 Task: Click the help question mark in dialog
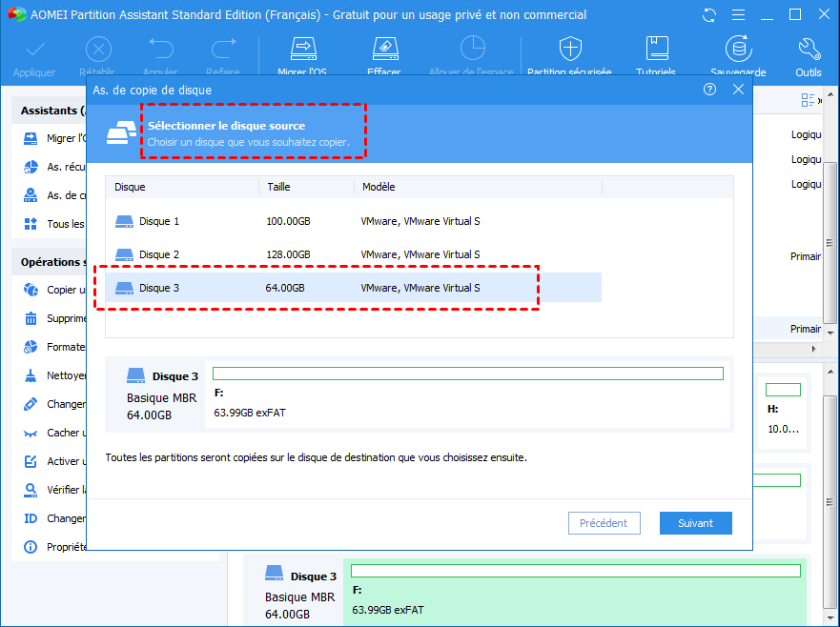coord(709,90)
